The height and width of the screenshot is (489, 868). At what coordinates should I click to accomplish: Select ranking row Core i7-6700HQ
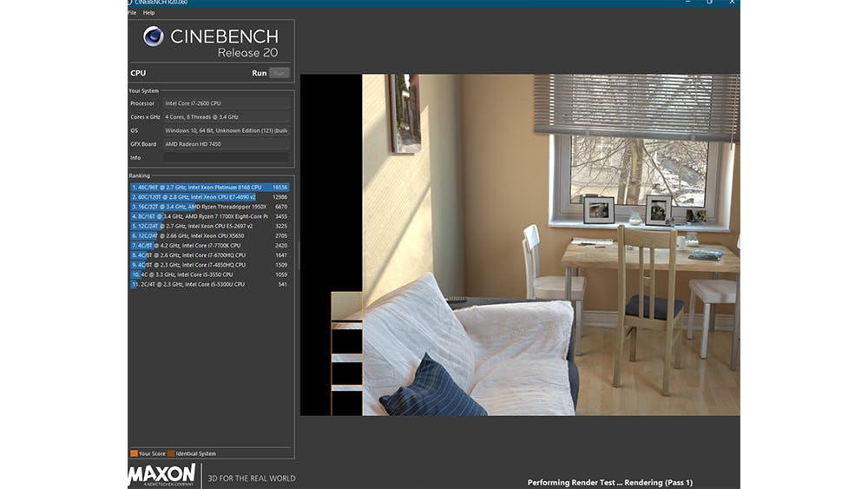click(210, 255)
